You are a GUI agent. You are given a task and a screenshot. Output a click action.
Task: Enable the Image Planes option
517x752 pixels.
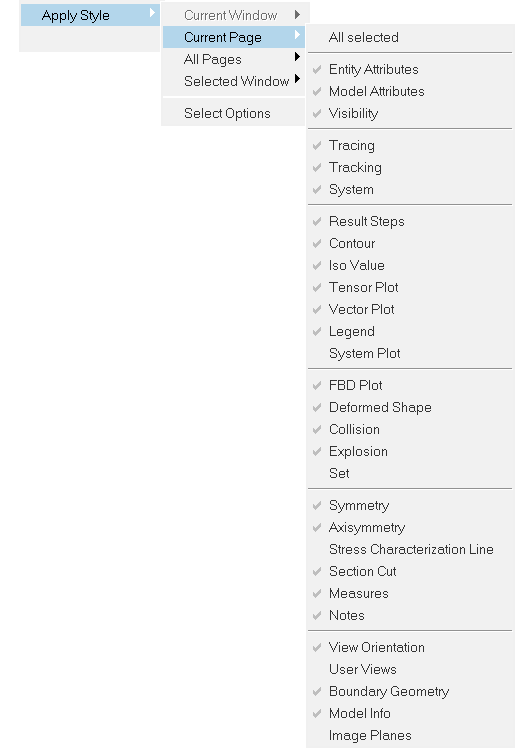410,736
